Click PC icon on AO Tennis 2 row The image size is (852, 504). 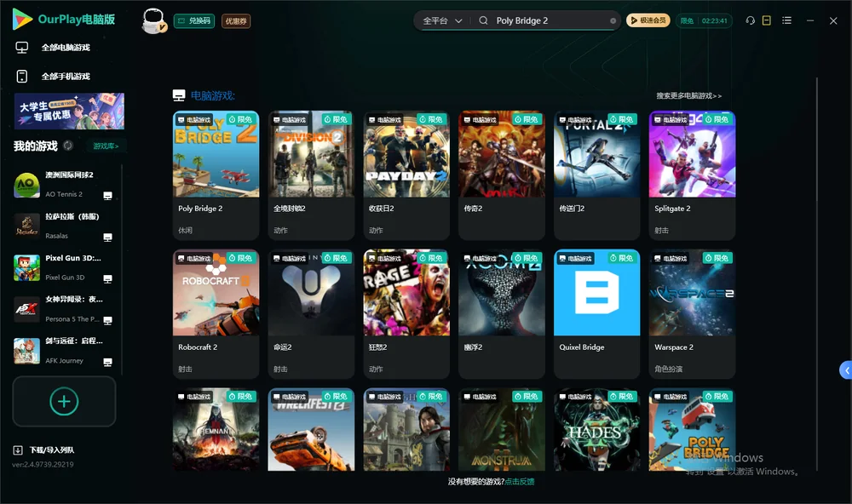(x=107, y=196)
